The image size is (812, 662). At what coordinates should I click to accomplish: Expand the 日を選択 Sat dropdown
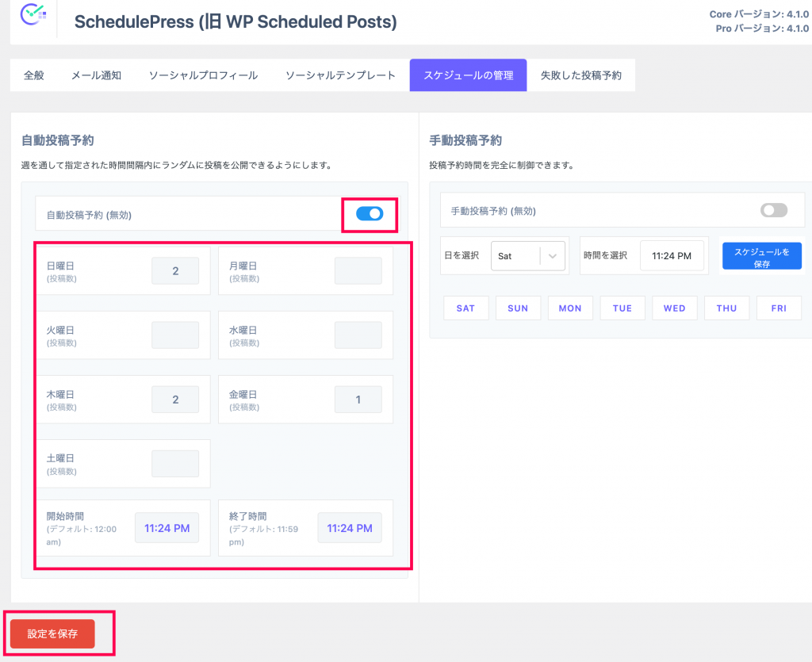coord(527,256)
